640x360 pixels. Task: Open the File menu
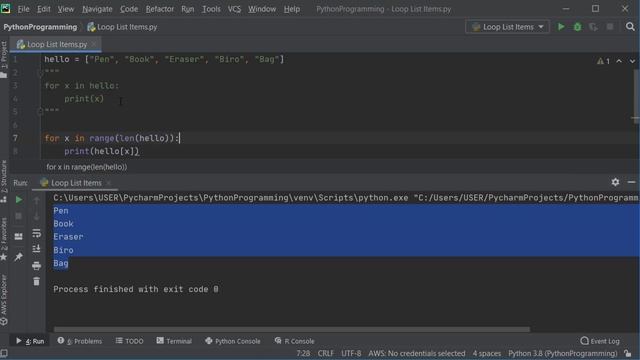pyautogui.click(x=23, y=9)
